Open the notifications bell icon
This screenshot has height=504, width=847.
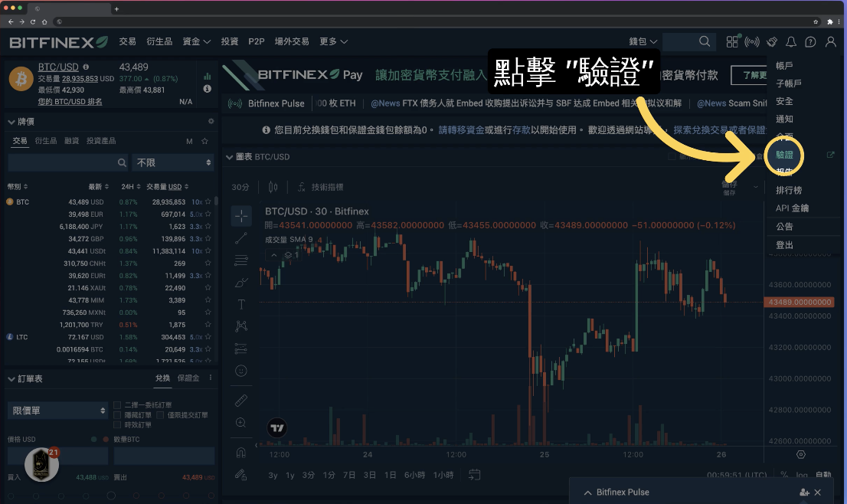[x=791, y=41]
